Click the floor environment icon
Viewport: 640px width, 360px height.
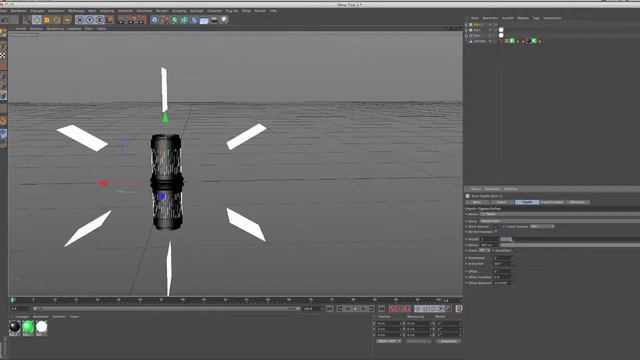point(204,20)
